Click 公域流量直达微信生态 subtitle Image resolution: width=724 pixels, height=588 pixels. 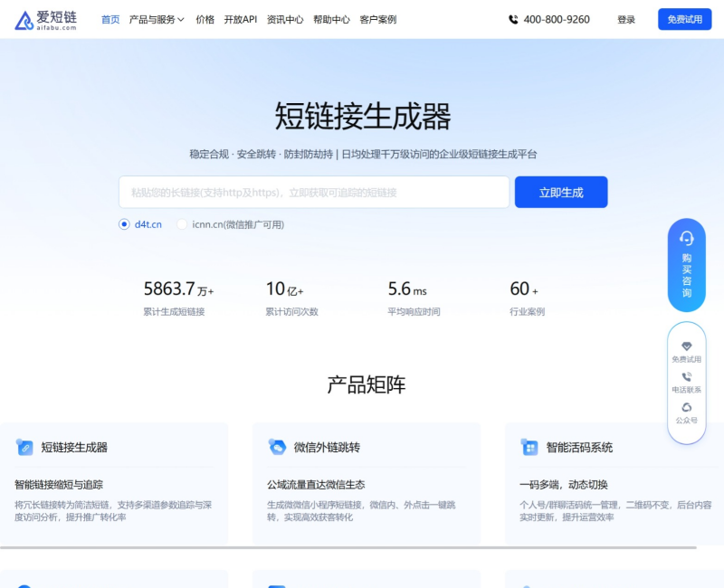316,485
